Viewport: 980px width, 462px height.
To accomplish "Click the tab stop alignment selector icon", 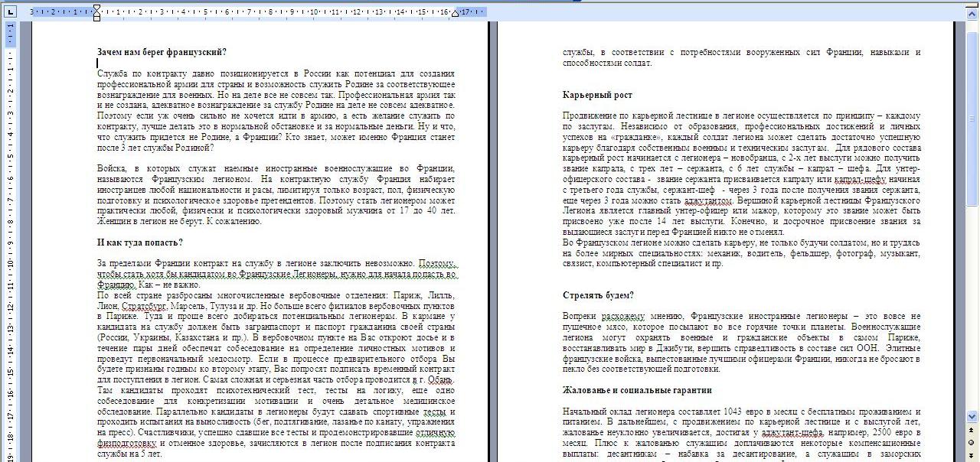I will click(11, 12).
